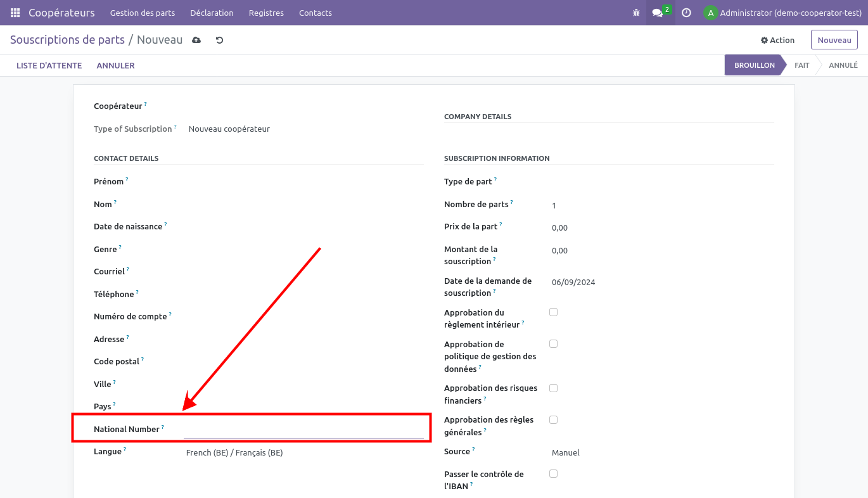Go back to Souscriptions de parts breadcrumb

[x=67, y=40]
